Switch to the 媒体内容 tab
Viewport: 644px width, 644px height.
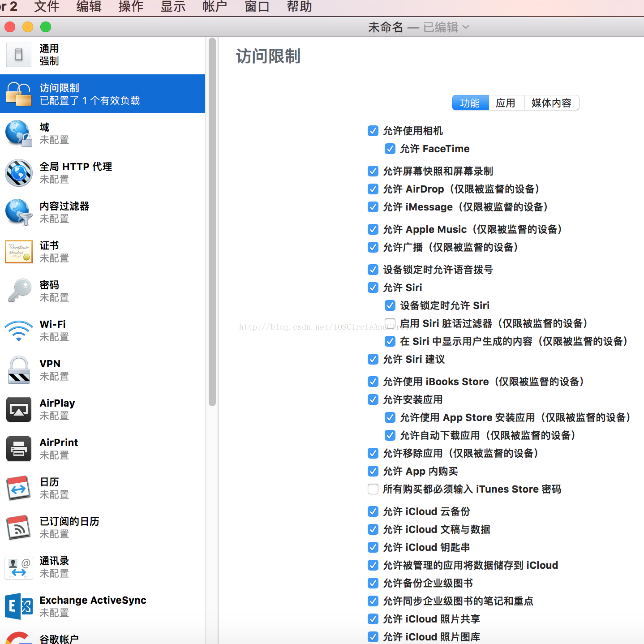tap(552, 103)
